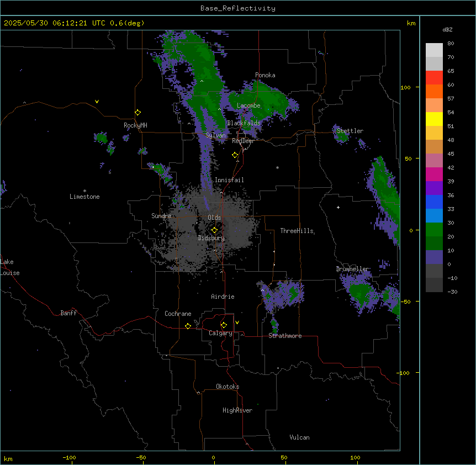Click the -30 value on dBZ scale
Screen dimensions: 476x465
[452, 292]
